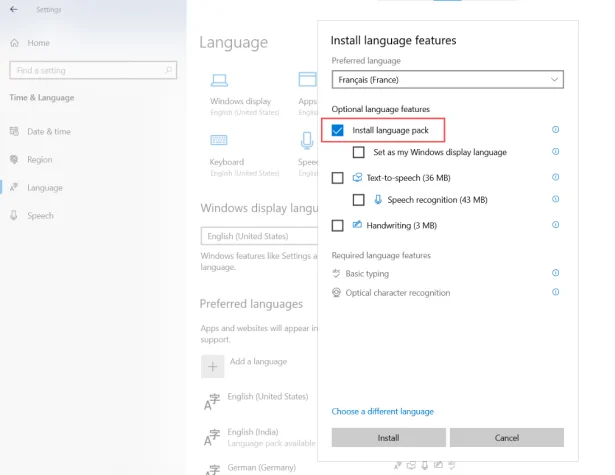Open the Français (France) preferred language dropdown

[448, 80]
